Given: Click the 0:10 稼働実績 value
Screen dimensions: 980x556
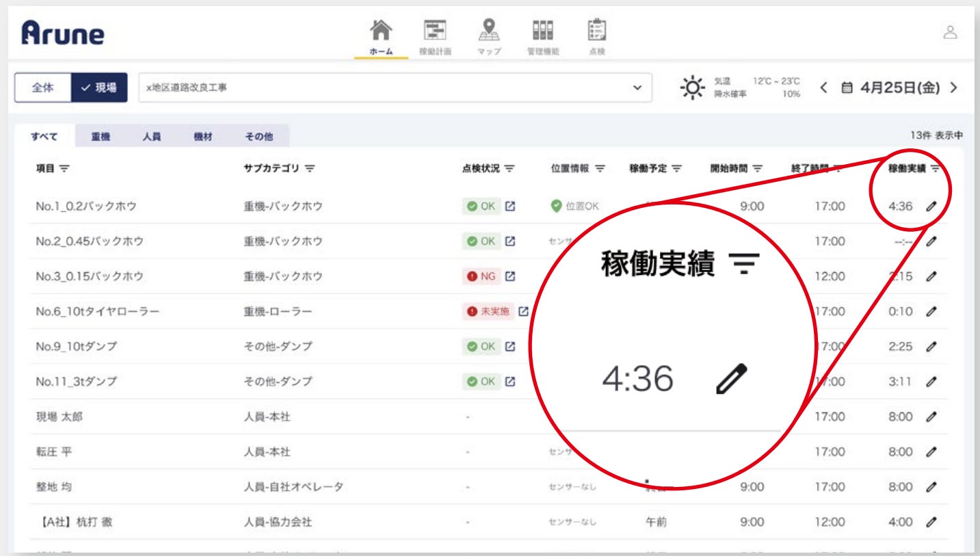Looking at the screenshot, I should click(x=901, y=311).
